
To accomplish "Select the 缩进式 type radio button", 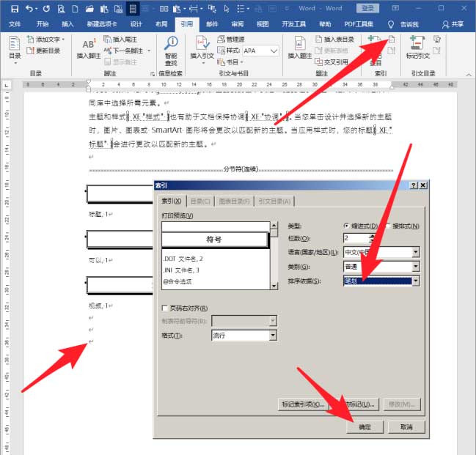I will point(346,226).
